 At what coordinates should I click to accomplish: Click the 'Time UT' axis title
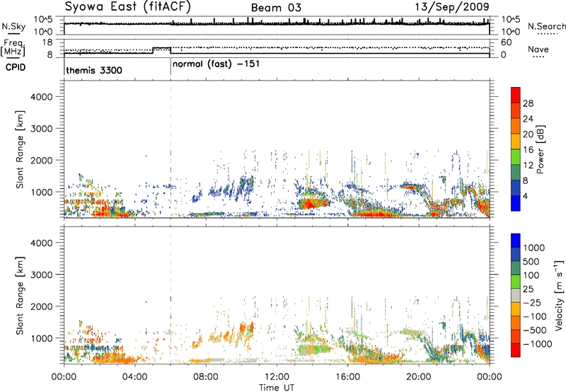coord(277,387)
